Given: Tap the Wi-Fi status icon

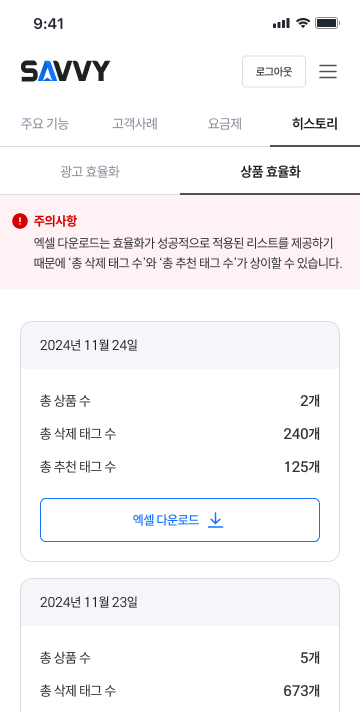Looking at the screenshot, I should [303, 23].
